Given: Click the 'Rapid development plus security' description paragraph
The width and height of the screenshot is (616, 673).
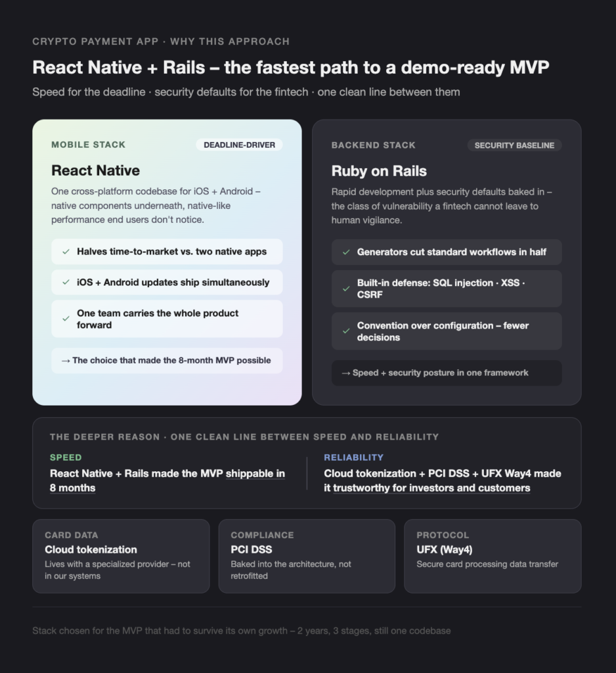Looking at the screenshot, I should pos(441,206).
